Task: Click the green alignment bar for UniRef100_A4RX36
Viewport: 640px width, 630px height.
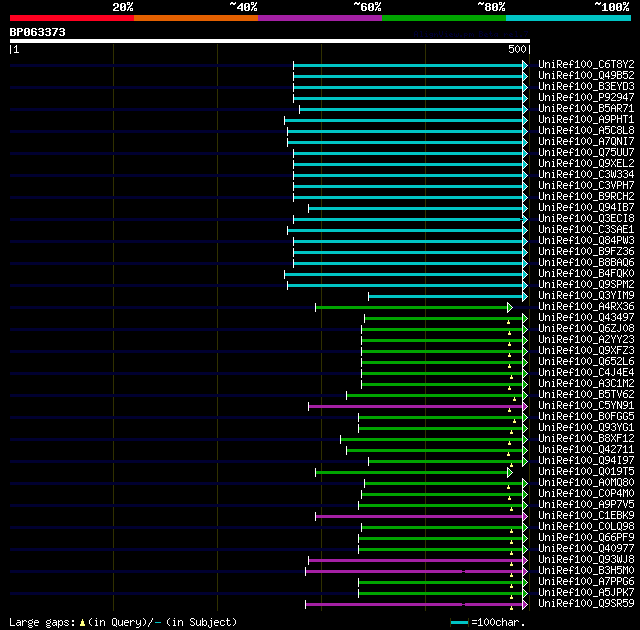Action: pyautogui.click(x=414, y=308)
